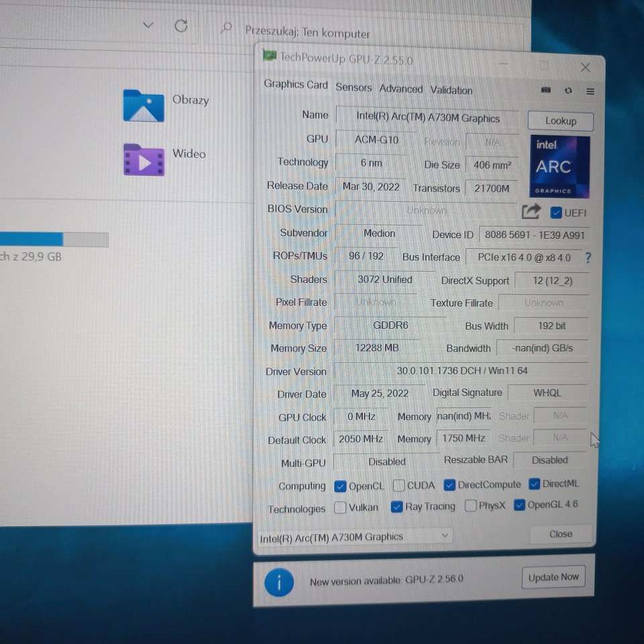Click the GPU-Z screenshot camera icon
This screenshot has height=644, width=644.
click(545, 90)
